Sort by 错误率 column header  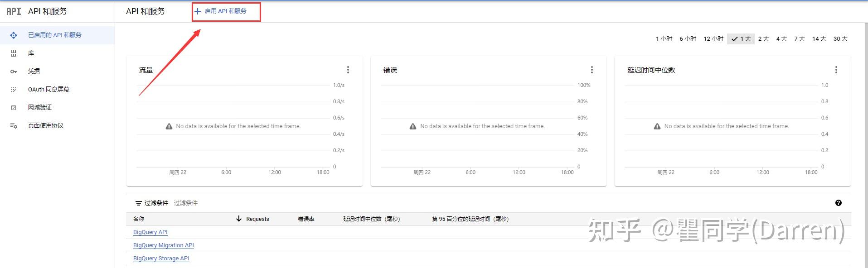[x=306, y=219]
